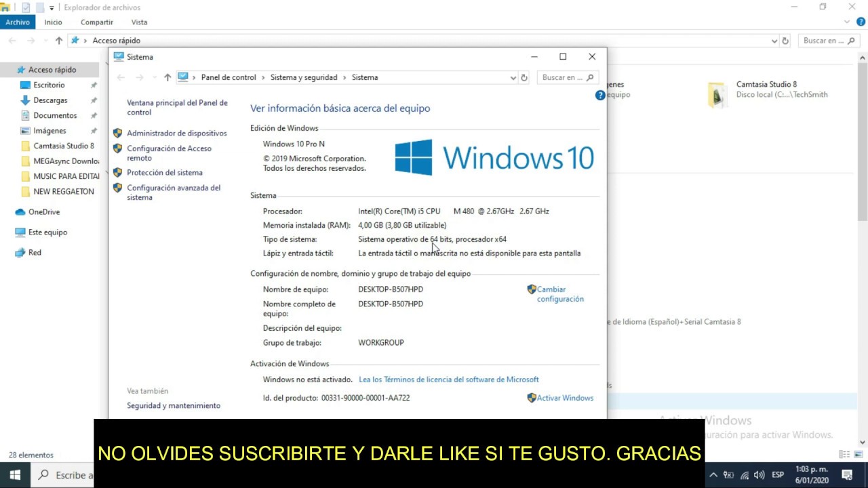This screenshot has height=488, width=868.
Task: Select Descargas in navigation pane
Action: point(50,100)
